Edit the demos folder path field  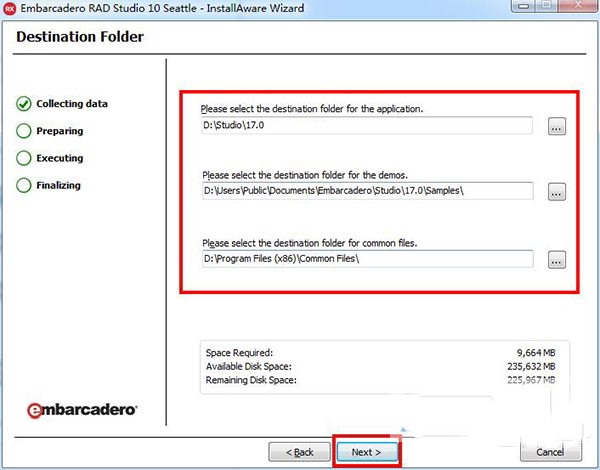tap(367, 191)
